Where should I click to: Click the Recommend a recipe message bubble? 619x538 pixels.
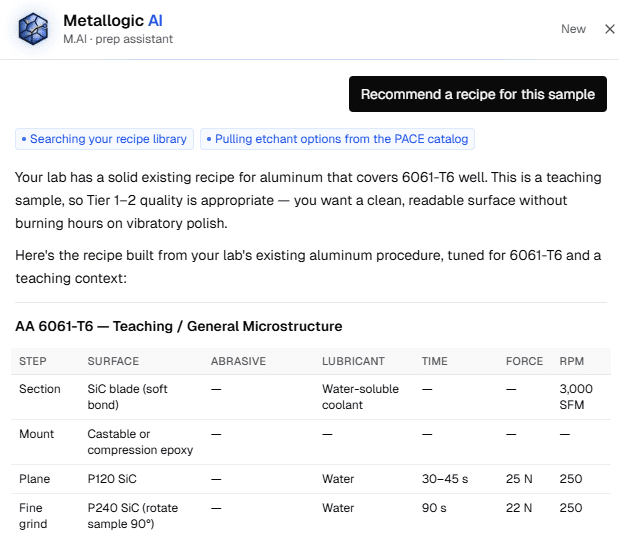click(478, 94)
